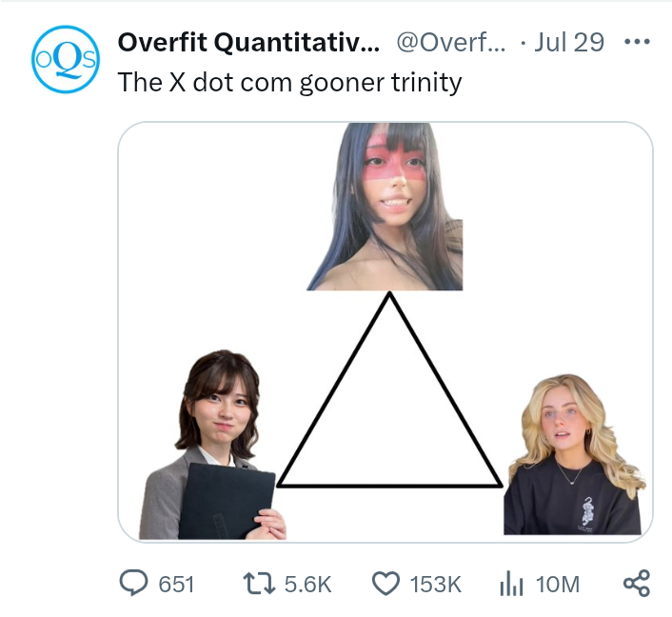The height and width of the screenshot is (617, 672).
Task: Open view analytics bar chart icon
Action: (x=512, y=583)
